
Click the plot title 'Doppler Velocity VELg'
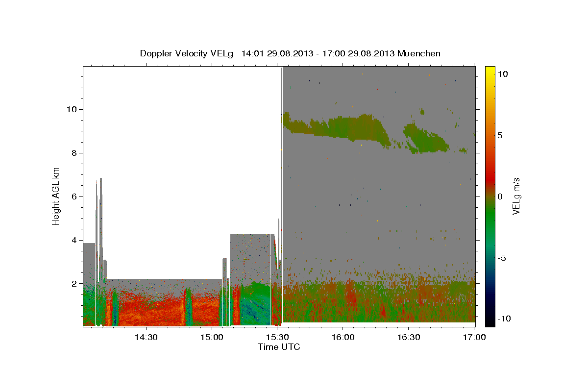click(x=187, y=53)
